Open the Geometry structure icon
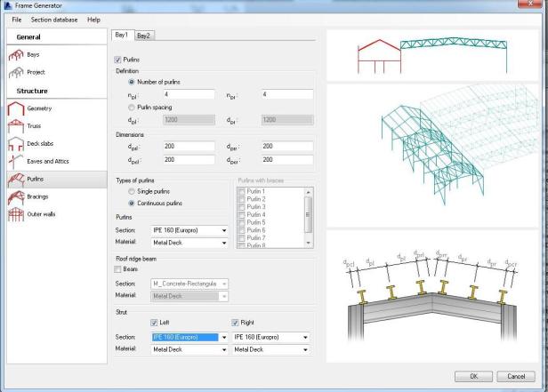Image resolution: width=548 pixels, height=392 pixels. pyautogui.click(x=16, y=109)
